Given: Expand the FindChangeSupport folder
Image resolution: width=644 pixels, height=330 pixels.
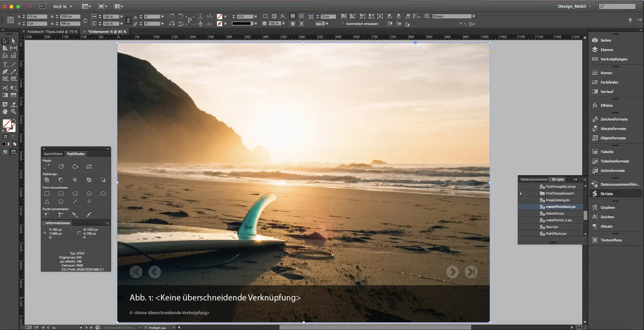Looking at the screenshot, I should click(521, 193).
